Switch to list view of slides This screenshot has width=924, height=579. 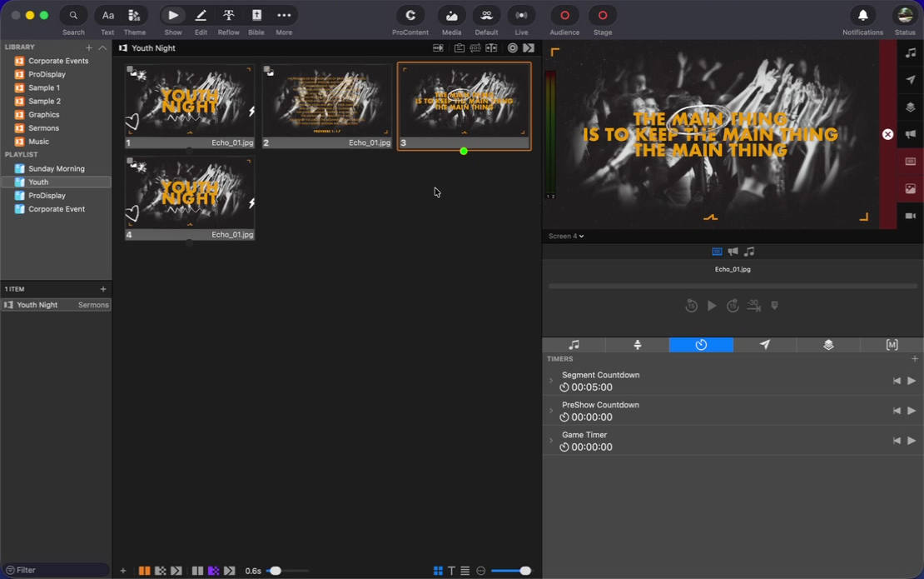click(x=465, y=571)
